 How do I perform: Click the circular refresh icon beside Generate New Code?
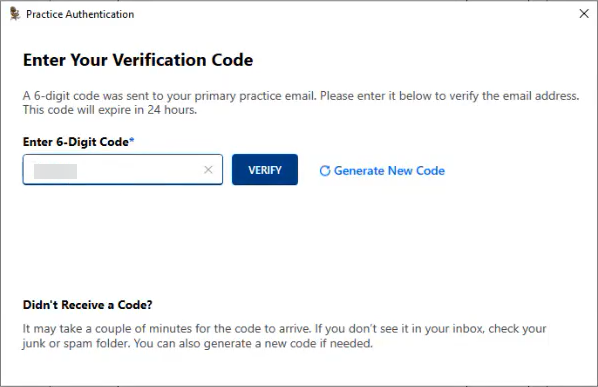coord(325,171)
